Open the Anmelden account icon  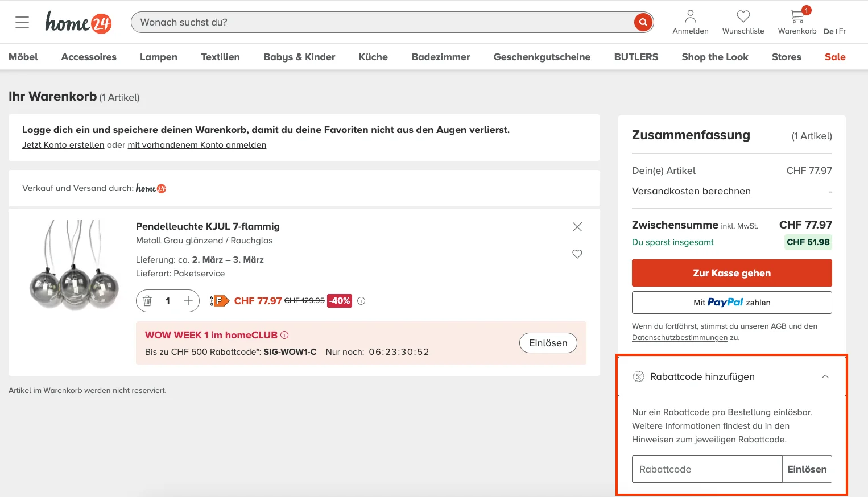[x=690, y=17]
